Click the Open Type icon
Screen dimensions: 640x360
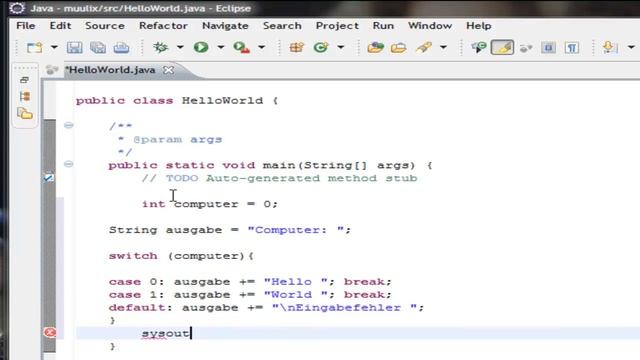[x=376, y=47]
